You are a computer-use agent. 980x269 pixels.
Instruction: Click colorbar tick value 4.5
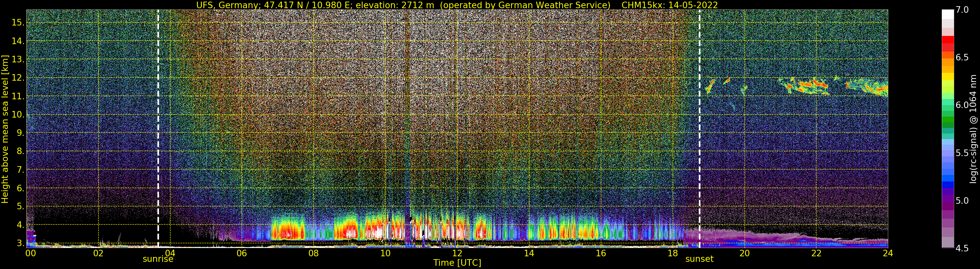pyautogui.click(x=962, y=248)
